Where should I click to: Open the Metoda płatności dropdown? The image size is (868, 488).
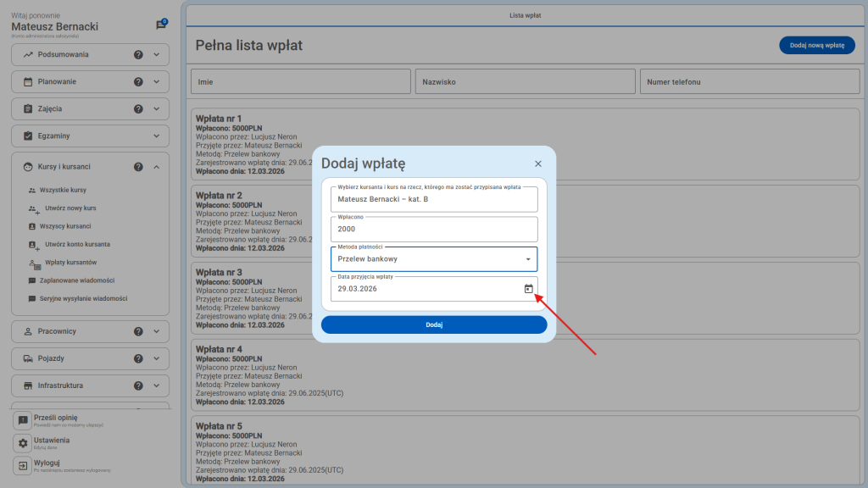coord(433,259)
